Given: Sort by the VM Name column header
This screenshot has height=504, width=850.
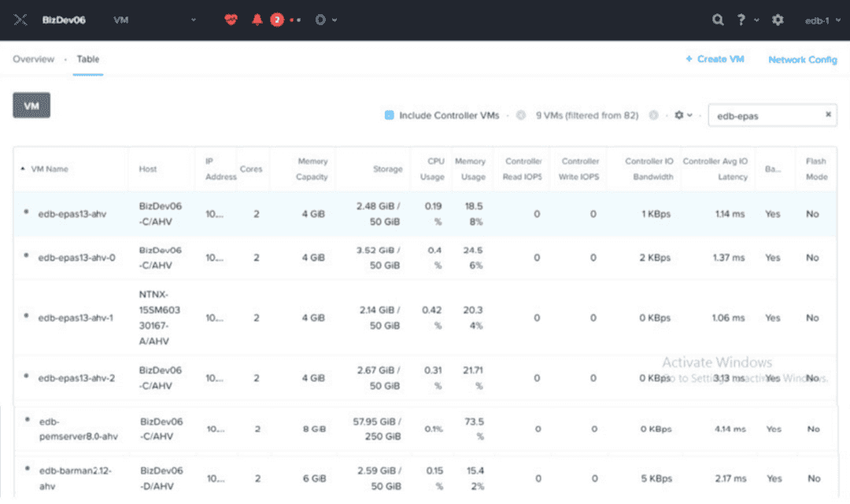Looking at the screenshot, I should tap(49, 169).
